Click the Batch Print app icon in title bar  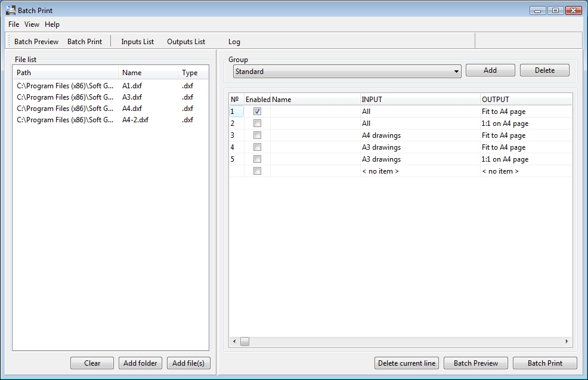pos(11,10)
